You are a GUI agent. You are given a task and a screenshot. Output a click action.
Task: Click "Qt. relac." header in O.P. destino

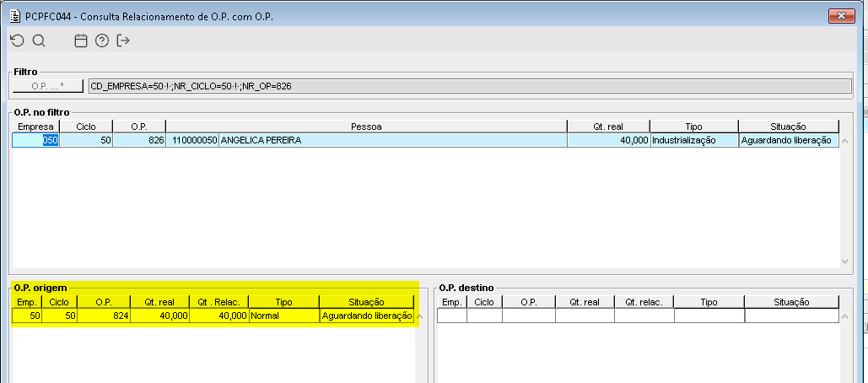(644, 302)
